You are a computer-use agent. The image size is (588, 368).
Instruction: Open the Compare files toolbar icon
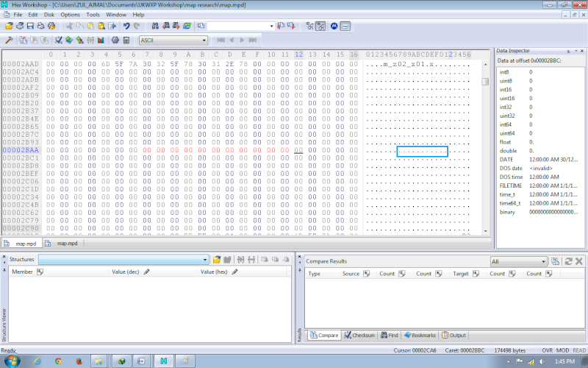pos(24,40)
